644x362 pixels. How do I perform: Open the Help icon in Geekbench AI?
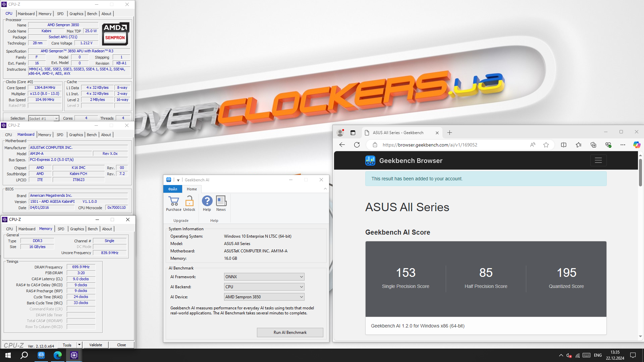click(207, 201)
